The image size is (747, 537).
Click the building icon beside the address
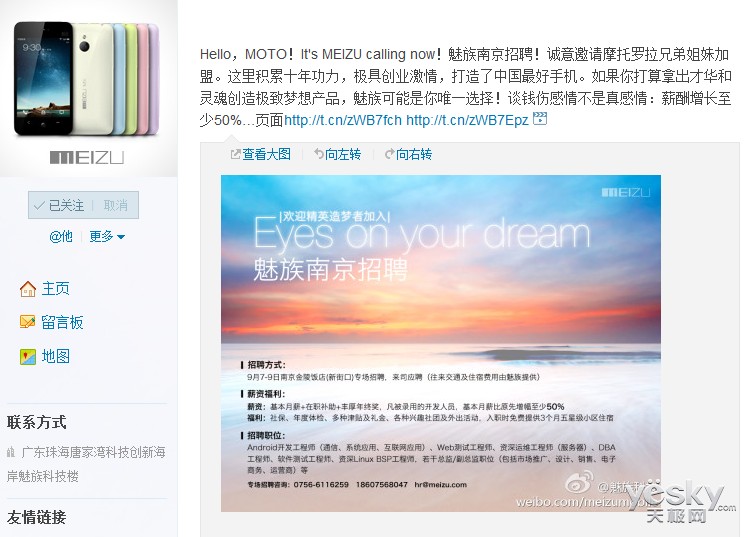click(x=11, y=452)
